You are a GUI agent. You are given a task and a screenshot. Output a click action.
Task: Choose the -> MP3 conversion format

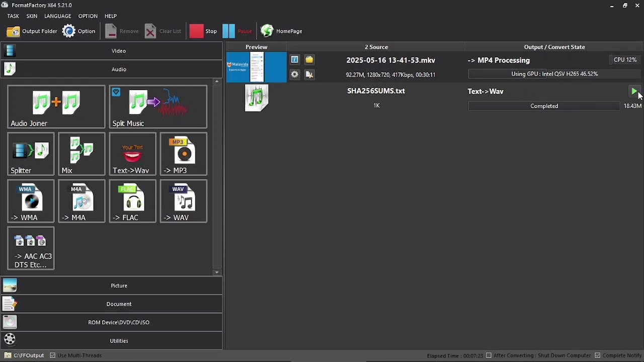coord(183,154)
